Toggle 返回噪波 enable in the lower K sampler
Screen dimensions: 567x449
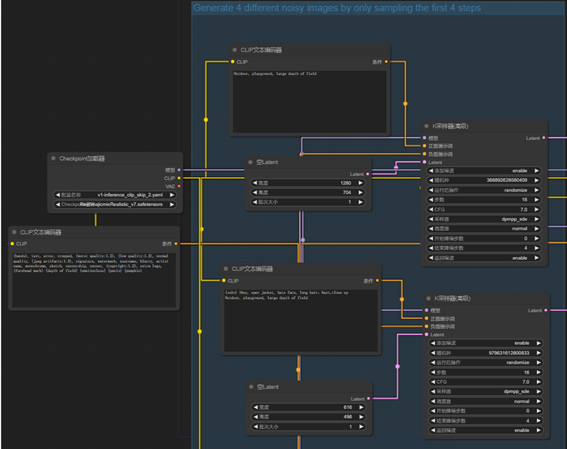(486, 430)
